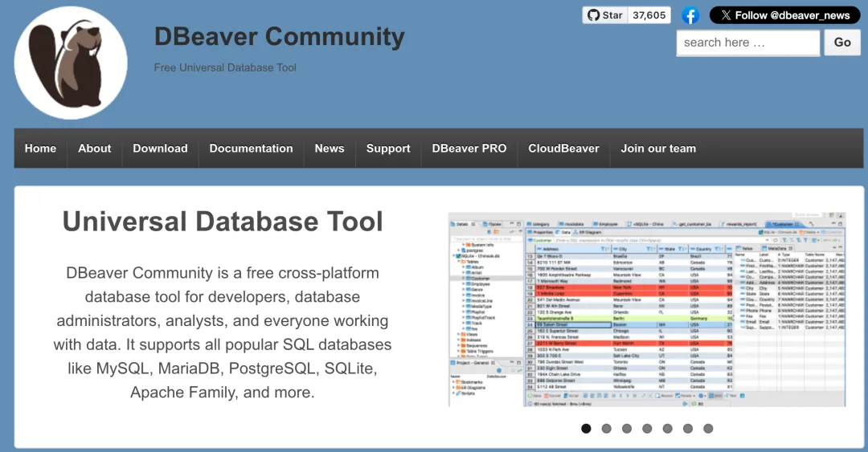Open the DBeaver PRO page
The image size is (868, 452).
pyautogui.click(x=469, y=149)
